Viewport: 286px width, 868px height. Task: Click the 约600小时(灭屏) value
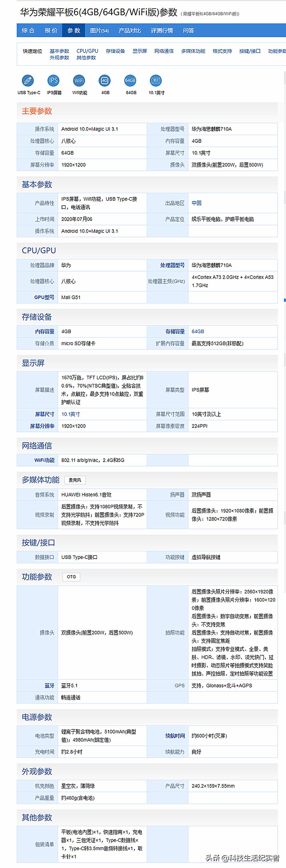[209, 736]
